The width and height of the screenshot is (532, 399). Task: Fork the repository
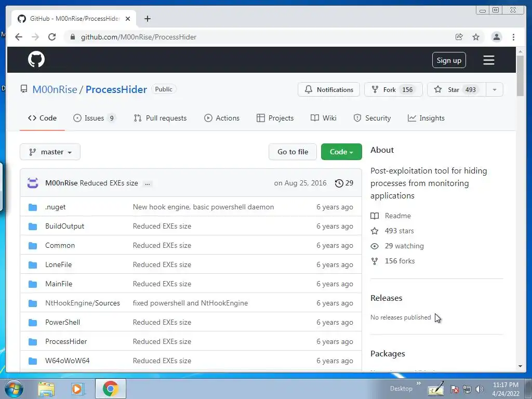point(393,89)
